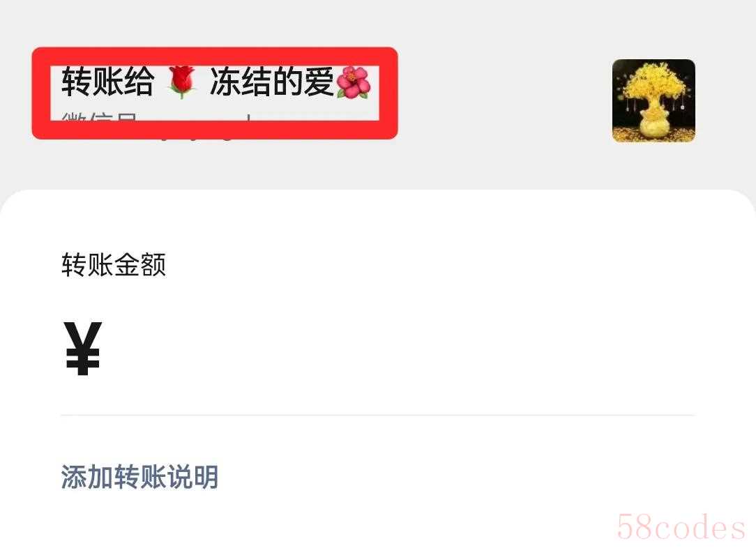
Task: Click the 说明 characters in the remark link
Action: (193, 477)
